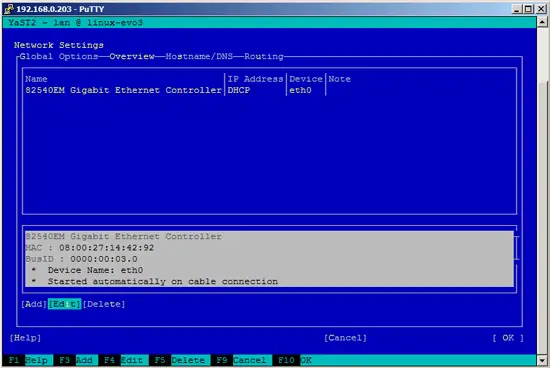The width and height of the screenshot is (550, 368).
Task: Click the [Delete] button
Action: tap(104, 304)
